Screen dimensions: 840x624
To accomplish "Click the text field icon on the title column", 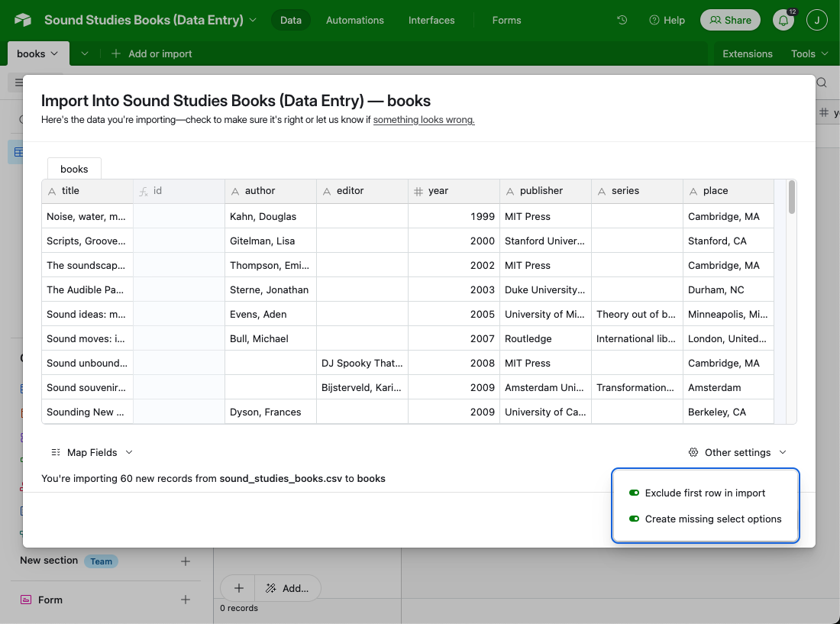I will point(50,191).
